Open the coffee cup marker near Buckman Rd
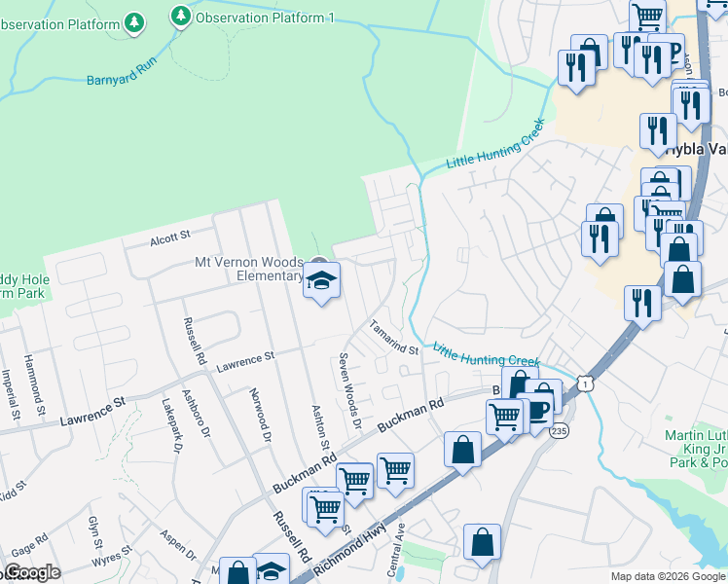 pos(536,413)
